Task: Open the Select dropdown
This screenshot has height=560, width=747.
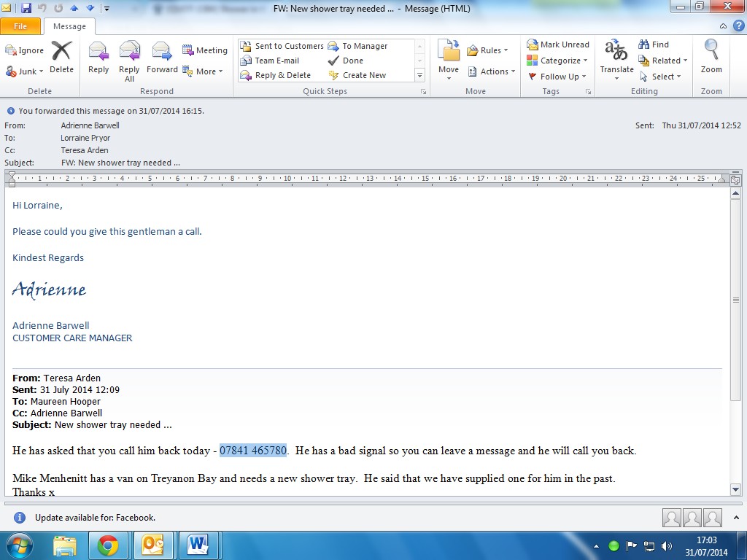Action: tap(659, 77)
